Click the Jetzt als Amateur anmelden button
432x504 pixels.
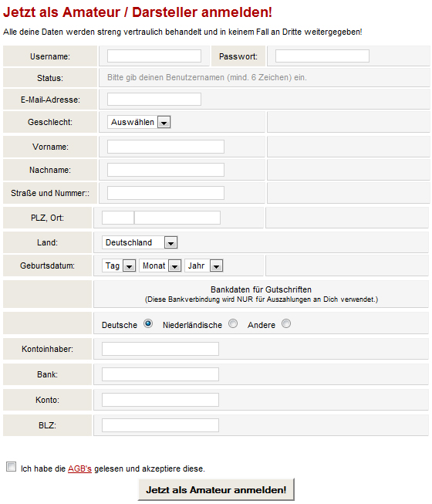tap(216, 489)
